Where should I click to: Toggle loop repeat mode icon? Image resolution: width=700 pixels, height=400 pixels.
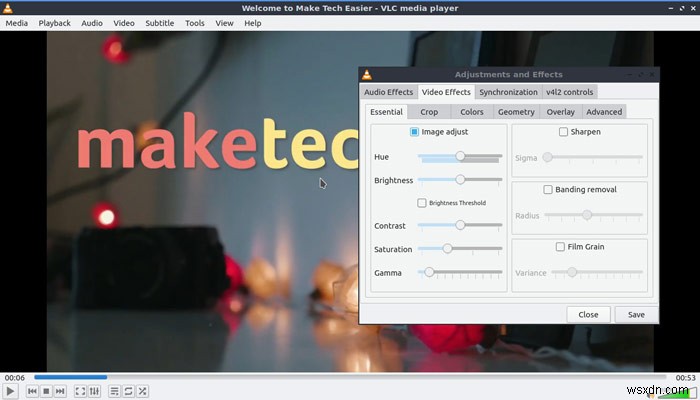[129, 392]
